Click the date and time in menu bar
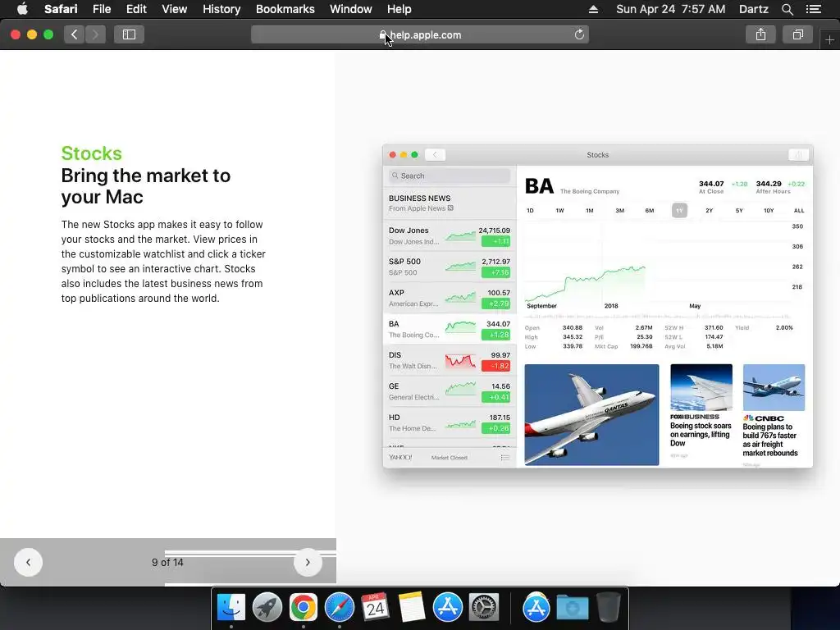The width and height of the screenshot is (840, 630). [671, 9]
